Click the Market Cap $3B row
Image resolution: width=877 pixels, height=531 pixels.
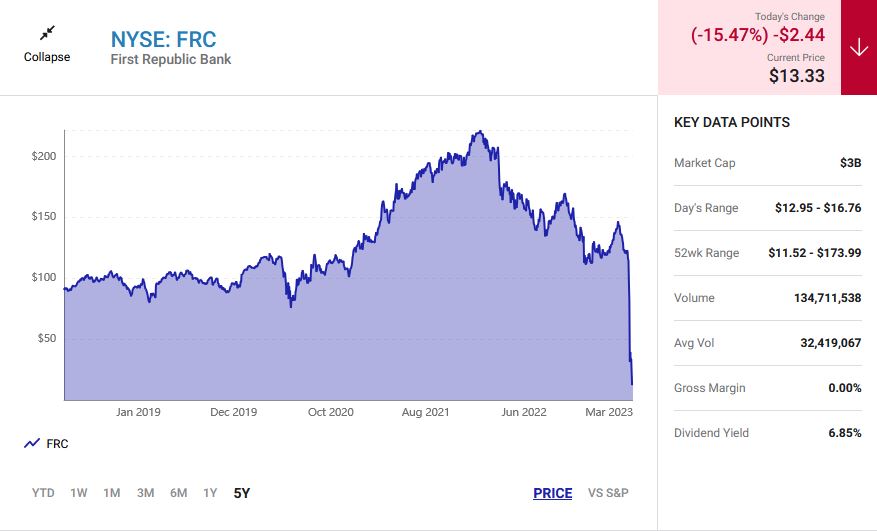click(767, 163)
